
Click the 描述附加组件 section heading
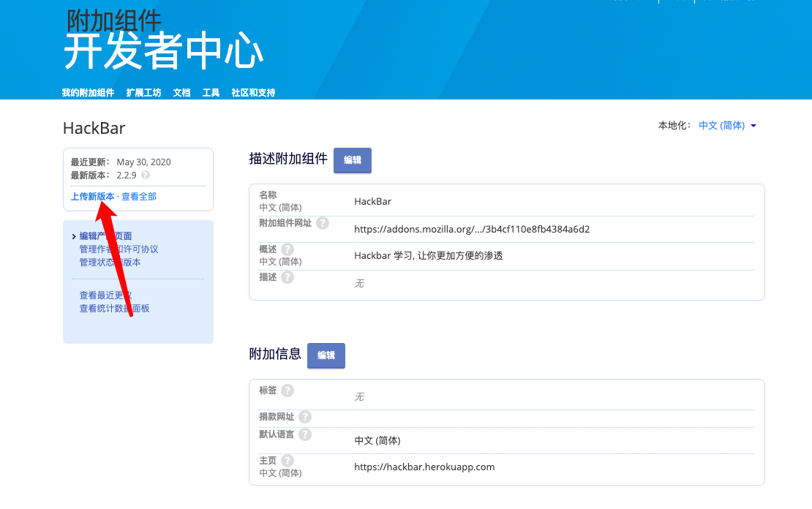[x=288, y=159]
